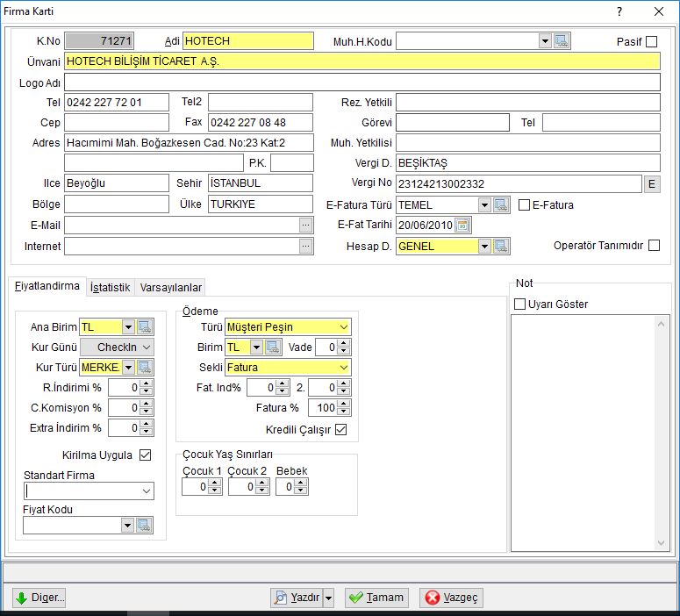Adjust the Extra İndirim % stepper

tap(147, 428)
